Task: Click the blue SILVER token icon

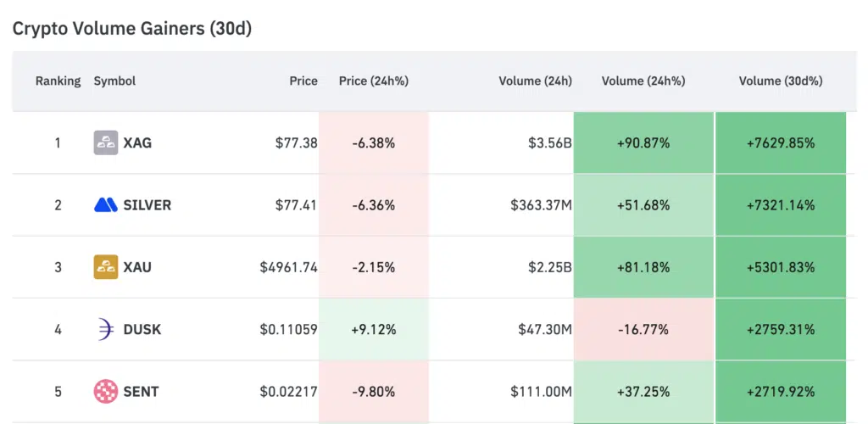Action: coord(105,204)
